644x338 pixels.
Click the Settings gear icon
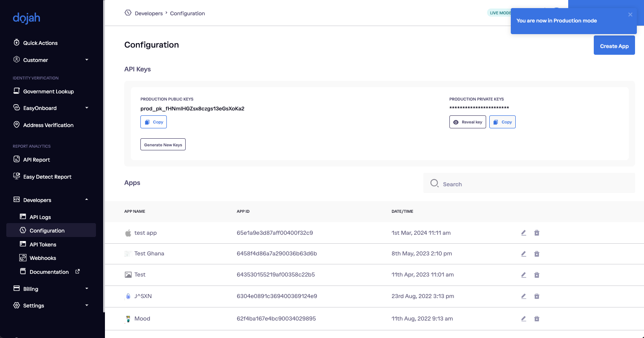point(17,305)
